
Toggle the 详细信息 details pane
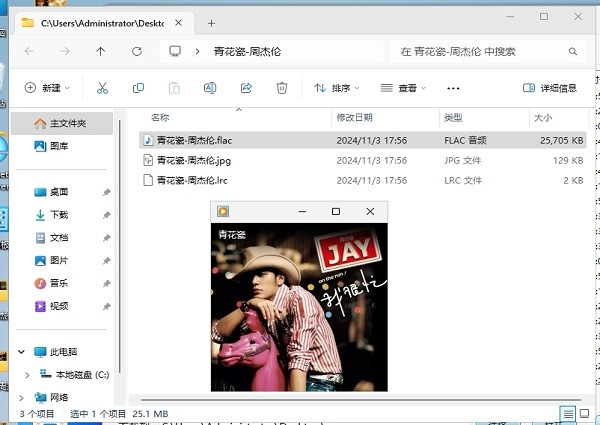tap(549, 88)
